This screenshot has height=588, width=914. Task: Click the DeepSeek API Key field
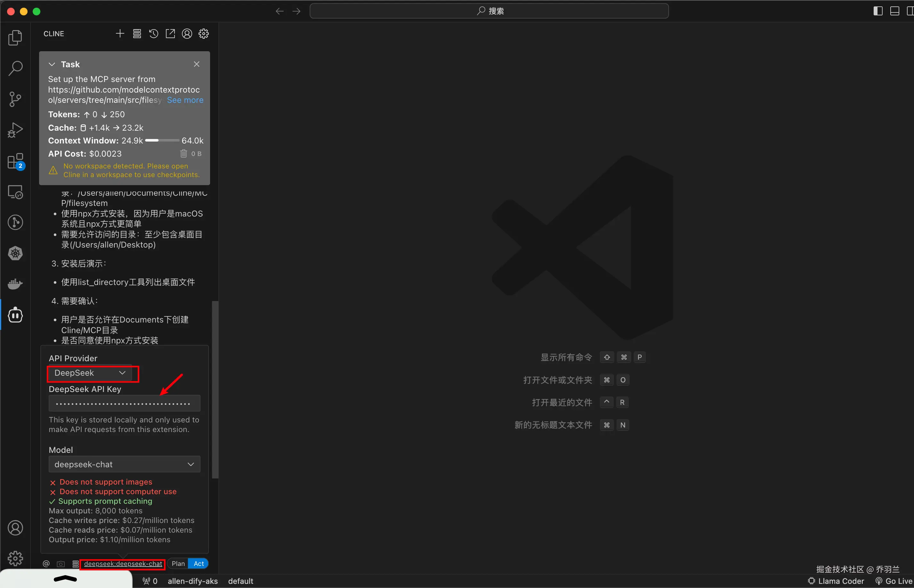124,403
